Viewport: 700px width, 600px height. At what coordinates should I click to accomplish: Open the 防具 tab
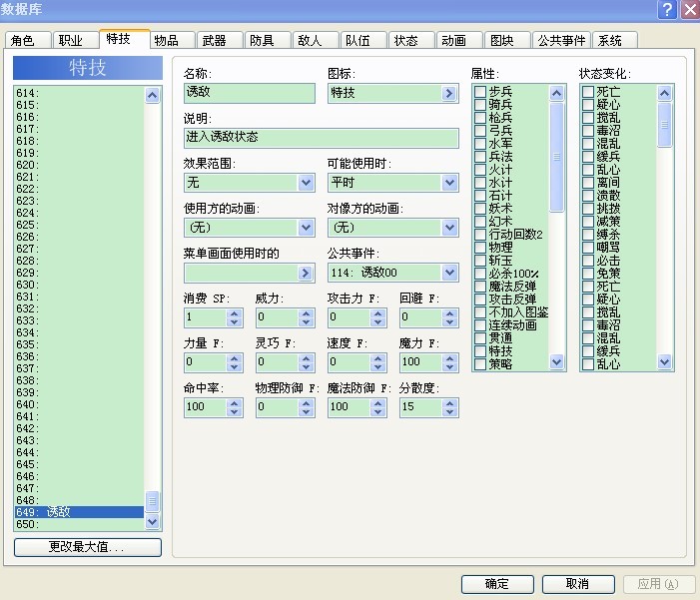[268, 41]
